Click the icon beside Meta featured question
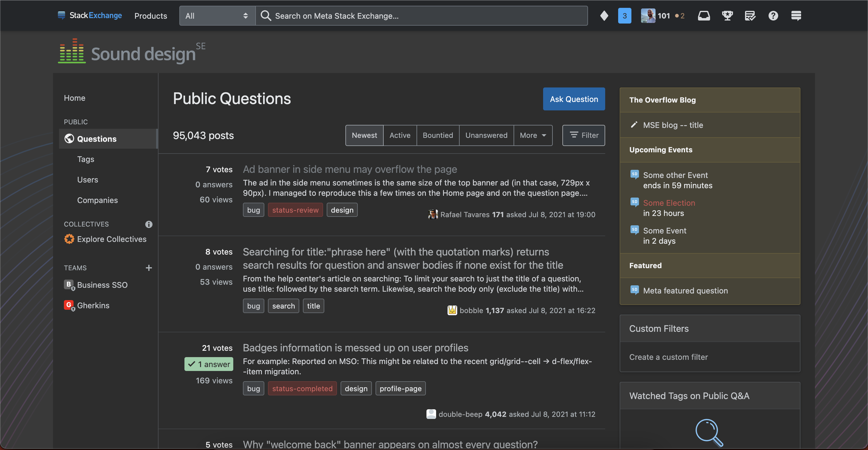 634,290
